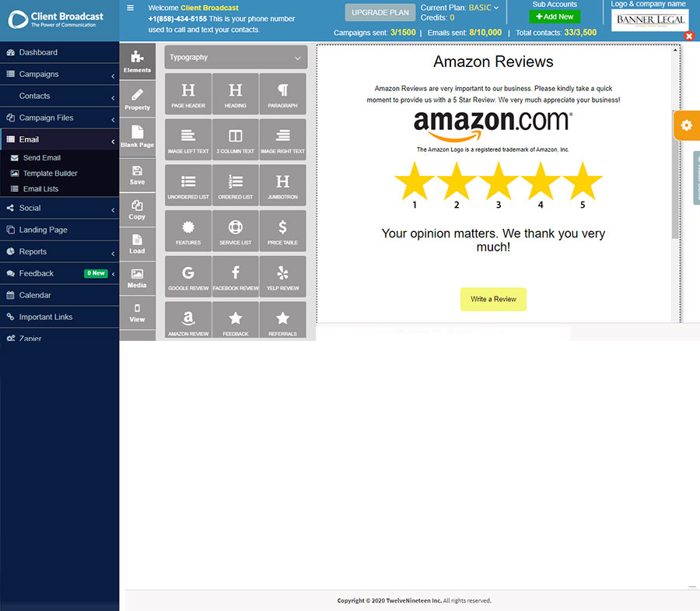Open Important Links
The width and height of the screenshot is (700, 611).
coord(59,317)
